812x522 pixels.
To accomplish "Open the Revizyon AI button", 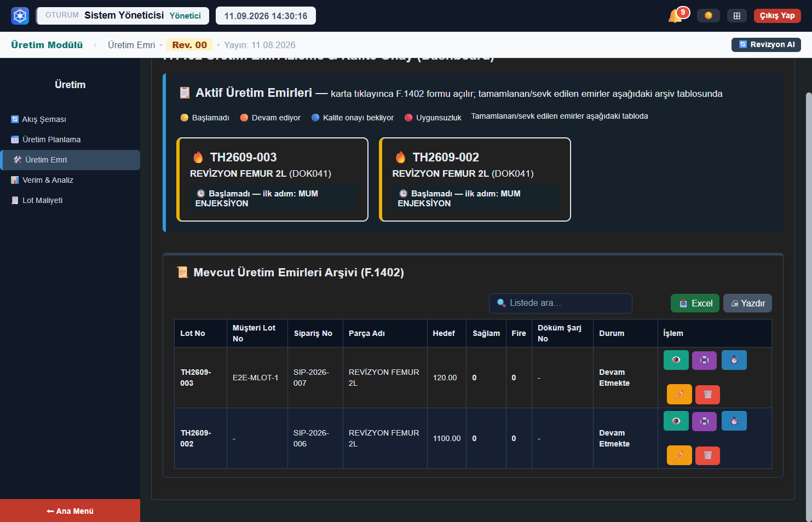I will [x=766, y=44].
